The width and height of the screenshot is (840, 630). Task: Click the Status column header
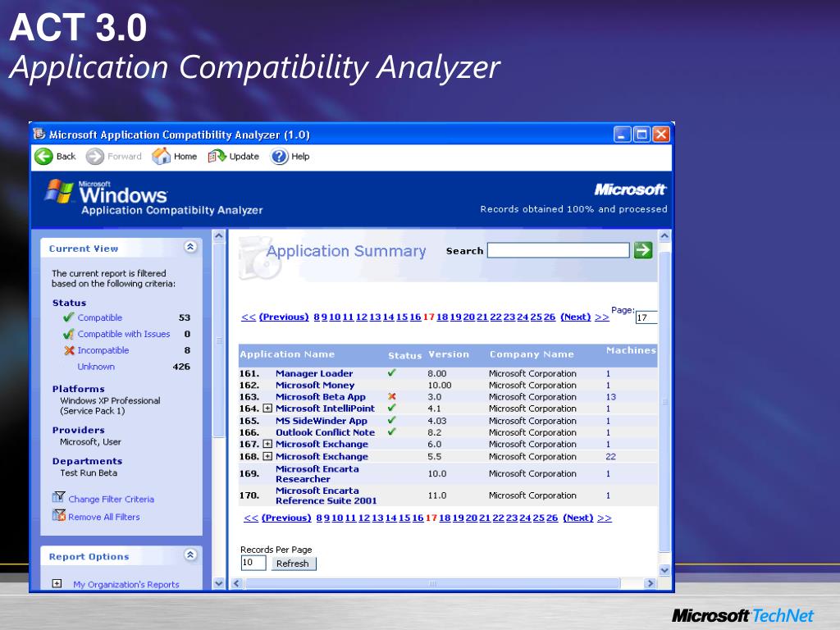pyautogui.click(x=404, y=356)
